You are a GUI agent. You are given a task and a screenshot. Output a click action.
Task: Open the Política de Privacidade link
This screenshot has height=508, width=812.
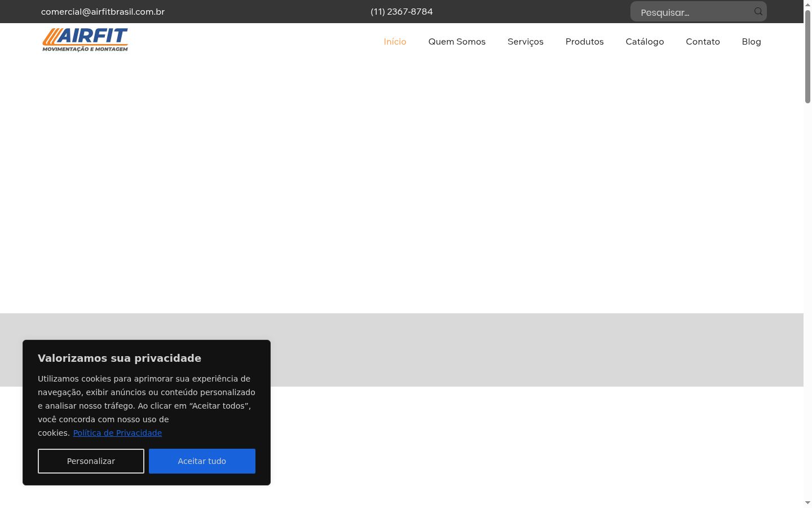(117, 433)
